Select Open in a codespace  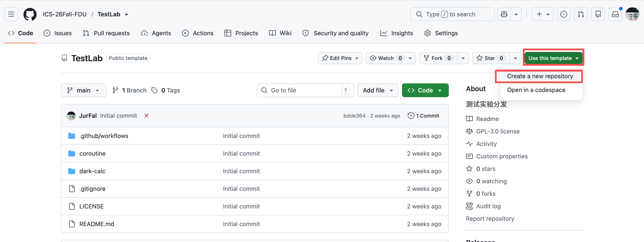[x=536, y=90]
